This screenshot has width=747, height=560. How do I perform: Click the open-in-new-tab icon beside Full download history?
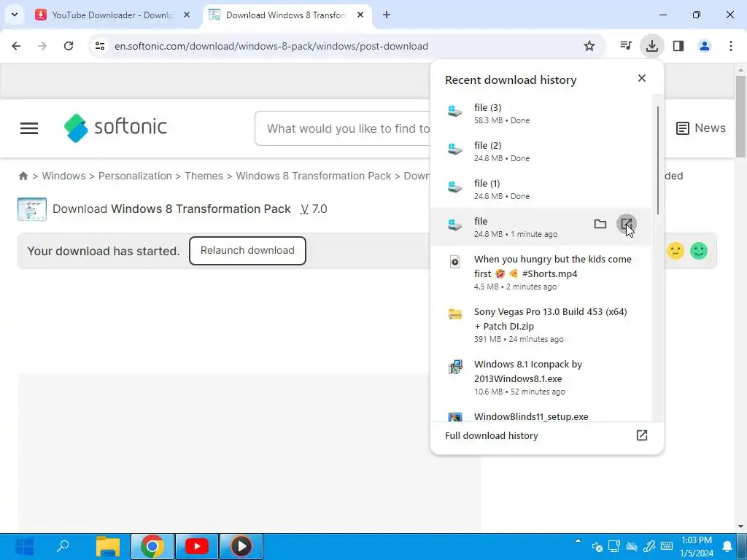(x=642, y=435)
